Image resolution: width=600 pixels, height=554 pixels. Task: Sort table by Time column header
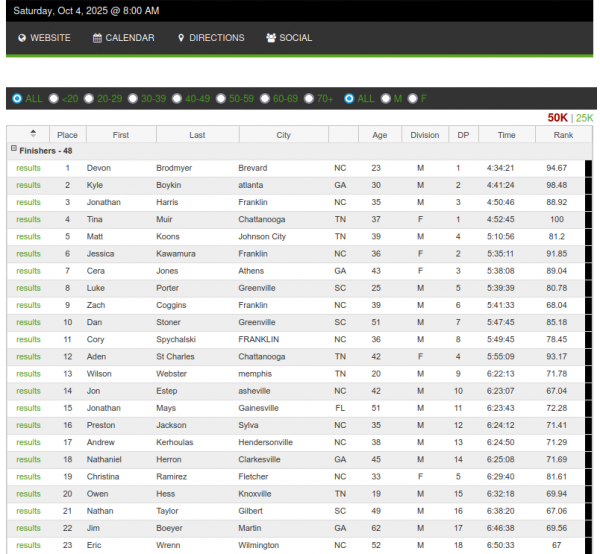tap(507, 135)
